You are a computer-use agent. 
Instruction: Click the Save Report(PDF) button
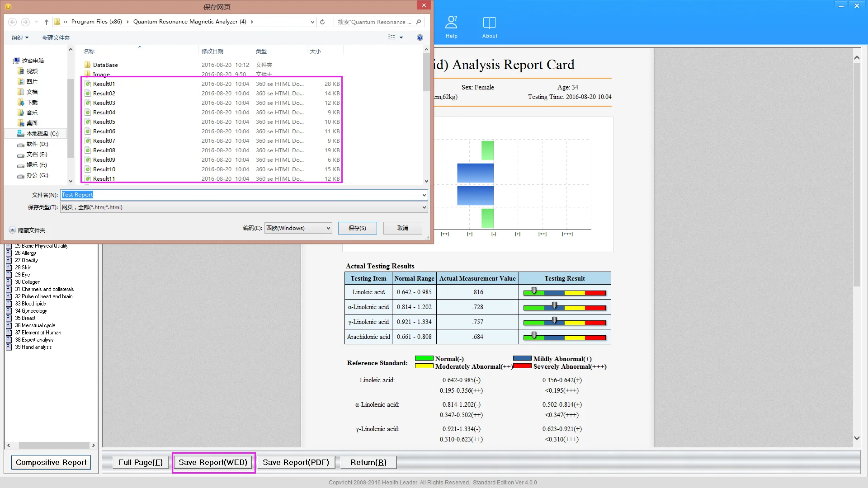tap(296, 462)
